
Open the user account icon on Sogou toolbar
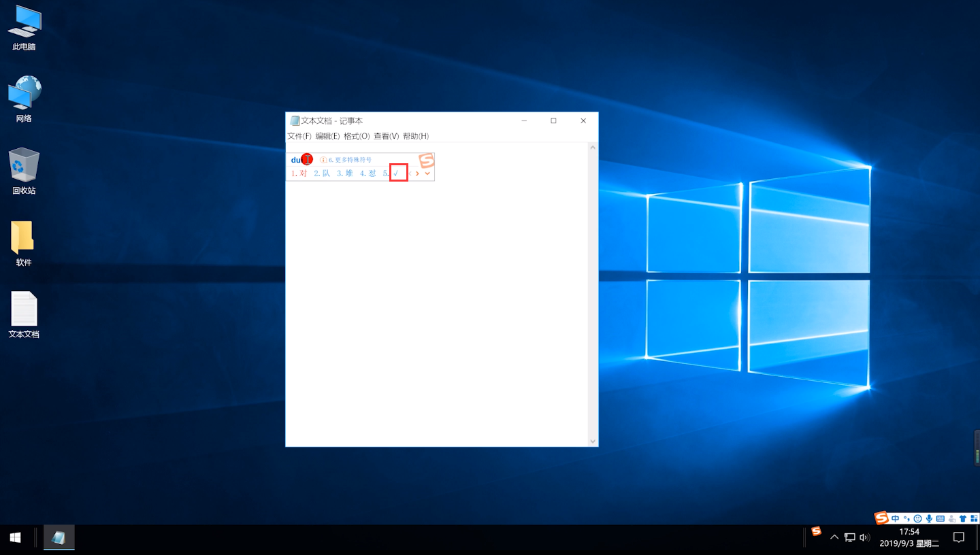tap(952, 518)
